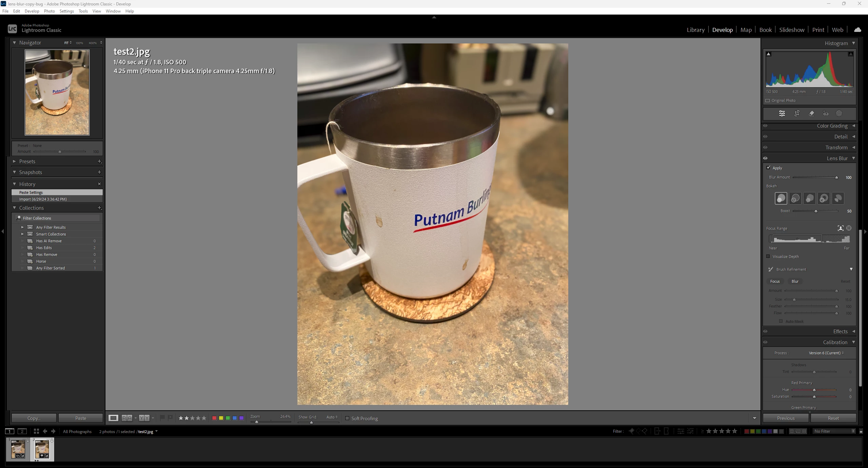Enable Visualize Depth checkbox

click(768, 256)
